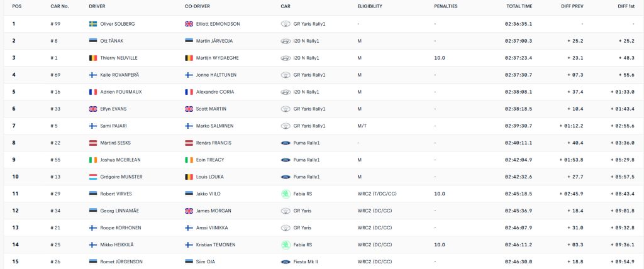Click the DRIVER column header
The image size is (644, 269).
(x=97, y=6)
